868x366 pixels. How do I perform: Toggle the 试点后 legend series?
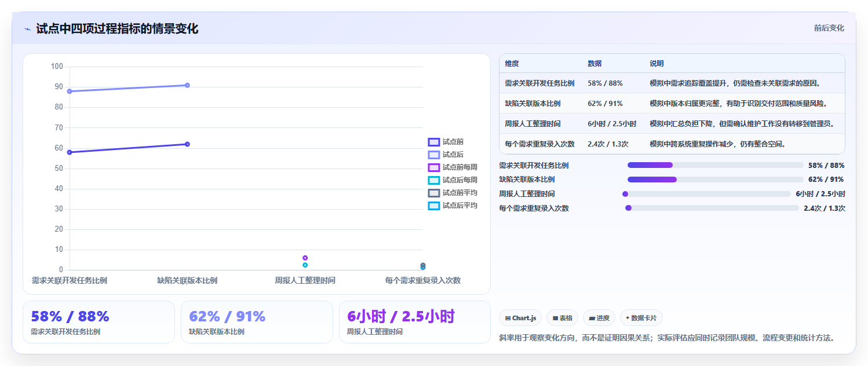tap(446, 155)
